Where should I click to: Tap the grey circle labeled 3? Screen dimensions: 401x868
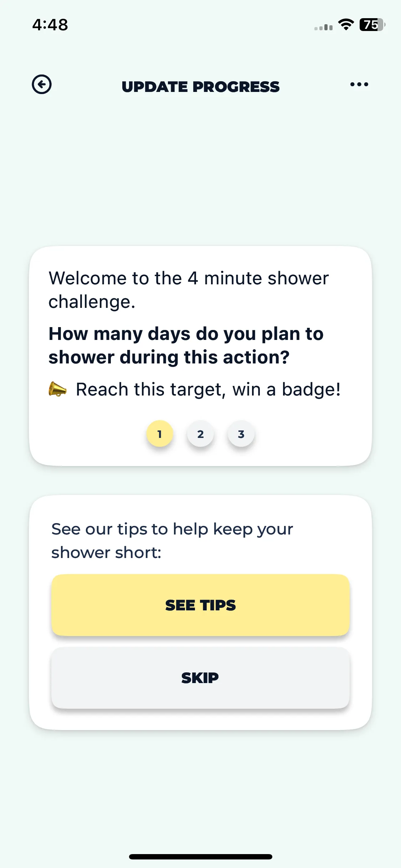pos(241,434)
